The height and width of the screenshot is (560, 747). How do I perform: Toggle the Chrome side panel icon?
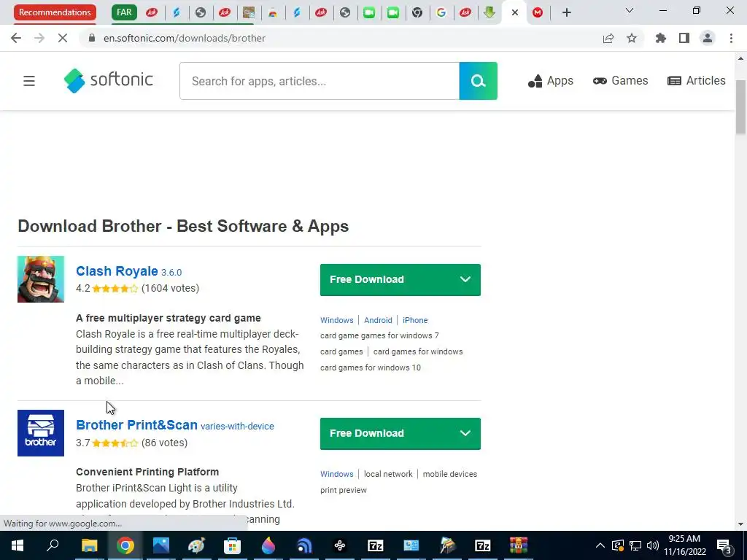(684, 38)
